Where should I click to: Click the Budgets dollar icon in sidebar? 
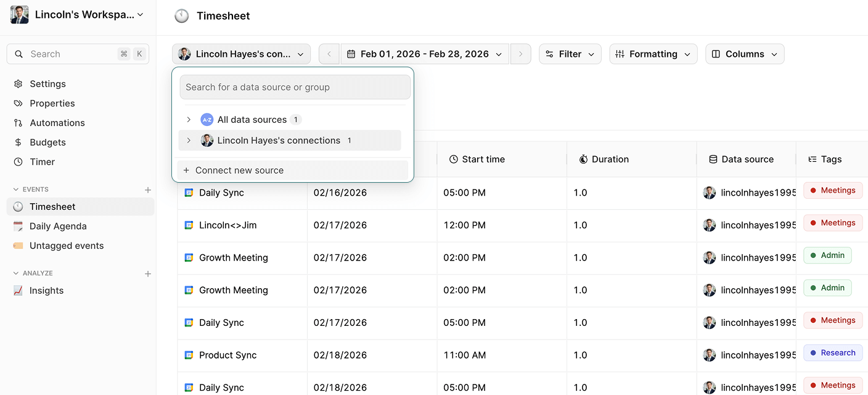(18, 143)
